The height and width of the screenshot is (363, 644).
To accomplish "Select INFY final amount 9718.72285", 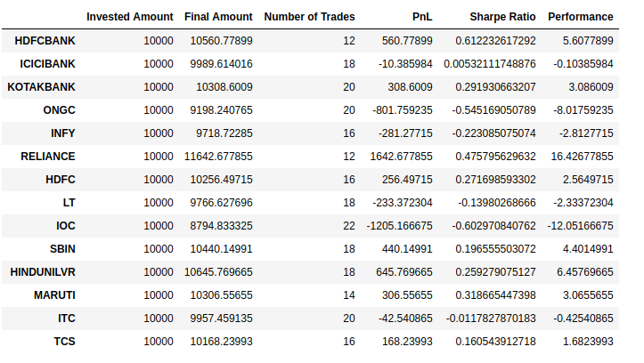I will coord(224,133).
